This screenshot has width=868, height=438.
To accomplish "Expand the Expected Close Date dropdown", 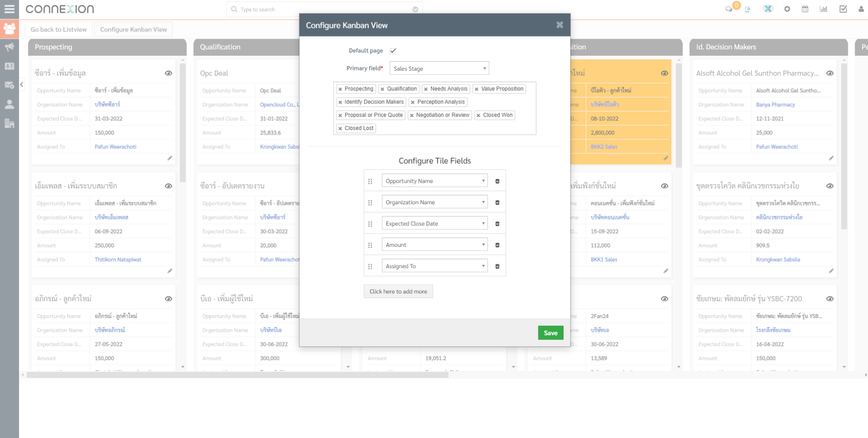I will pyautogui.click(x=434, y=224).
